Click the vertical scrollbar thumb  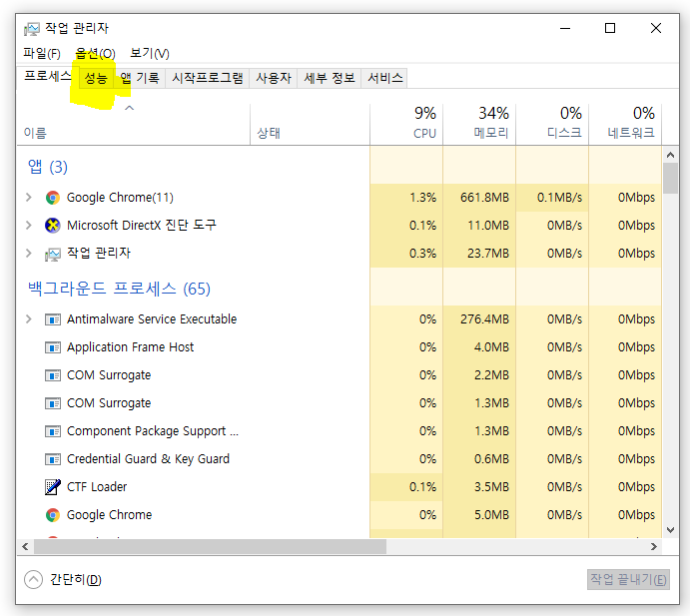coord(671,178)
